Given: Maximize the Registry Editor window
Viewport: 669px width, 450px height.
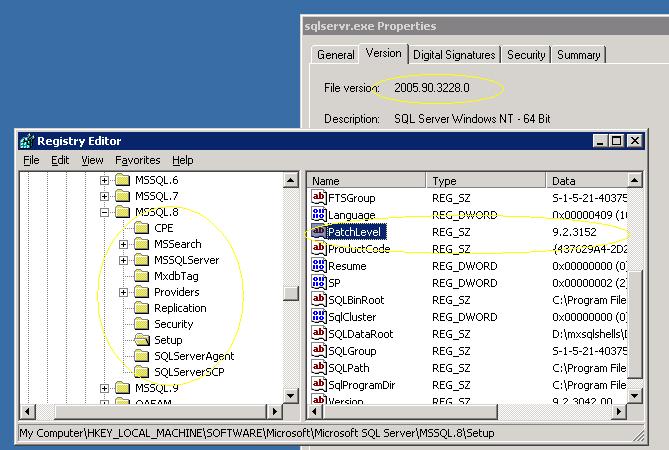Looking at the screenshot, I should coord(616,141).
